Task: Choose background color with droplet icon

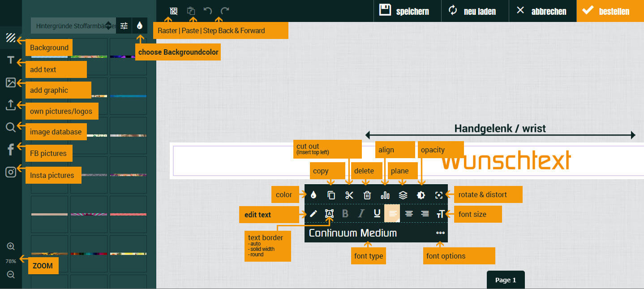Action: [140, 26]
